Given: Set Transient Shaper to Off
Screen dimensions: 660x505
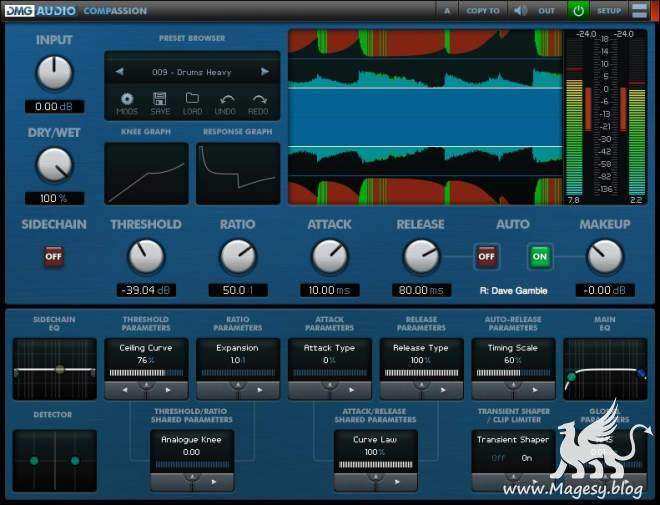Looking at the screenshot, I should [x=498, y=458].
